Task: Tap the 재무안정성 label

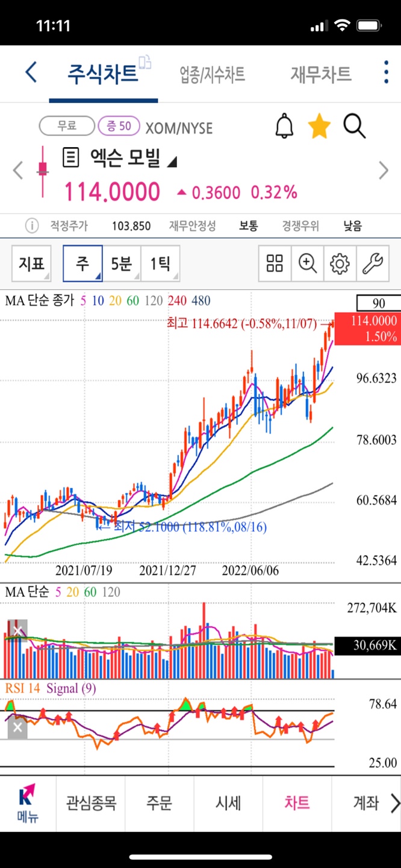Action: coord(193,226)
